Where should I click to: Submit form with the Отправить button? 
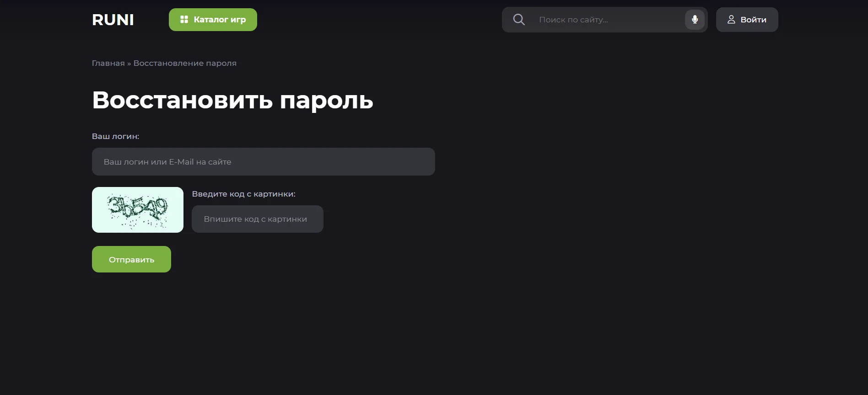pos(131,259)
